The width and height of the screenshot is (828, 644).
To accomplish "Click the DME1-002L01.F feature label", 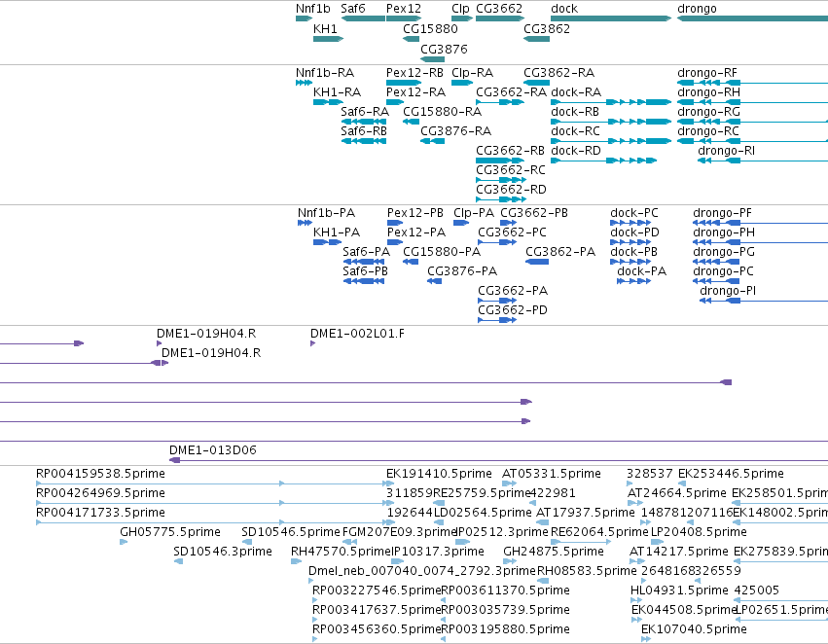I will coord(357,333).
